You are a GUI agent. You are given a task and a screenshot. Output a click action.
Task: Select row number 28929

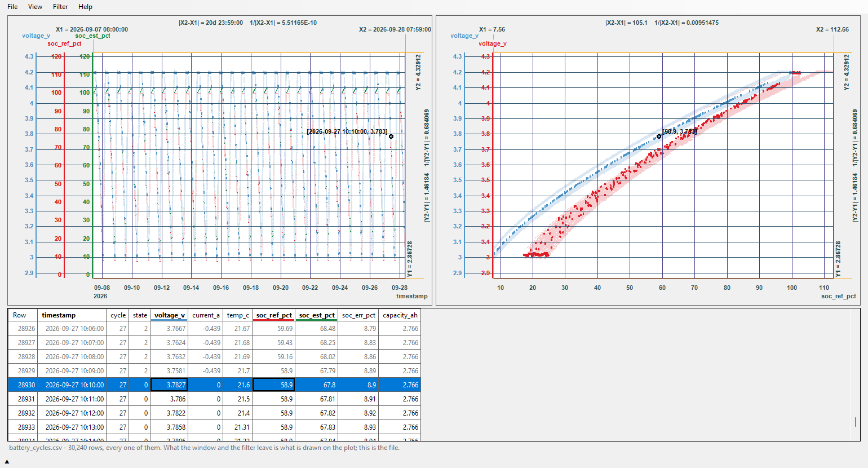[x=23, y=370]
